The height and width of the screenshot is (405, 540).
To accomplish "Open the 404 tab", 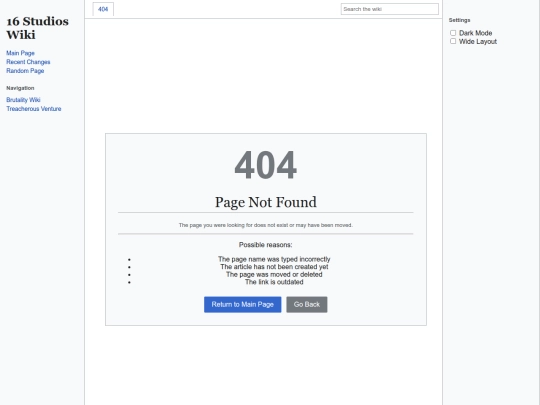I will click(x=103, y=9).
